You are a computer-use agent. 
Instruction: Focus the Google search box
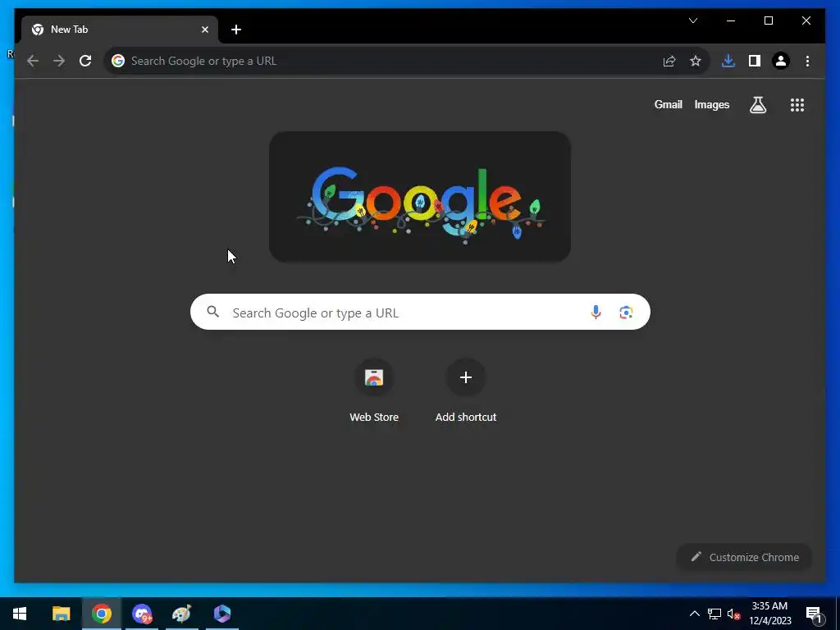420,312
